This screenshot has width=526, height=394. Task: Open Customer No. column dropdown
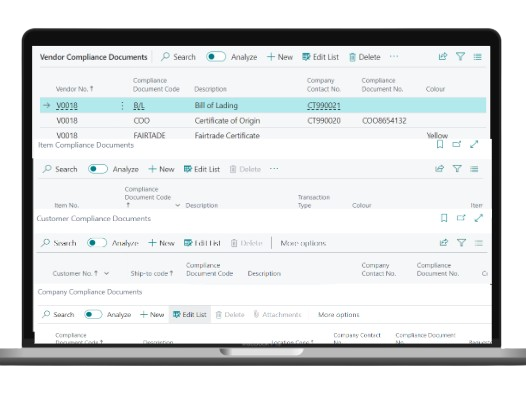(106, 273)
